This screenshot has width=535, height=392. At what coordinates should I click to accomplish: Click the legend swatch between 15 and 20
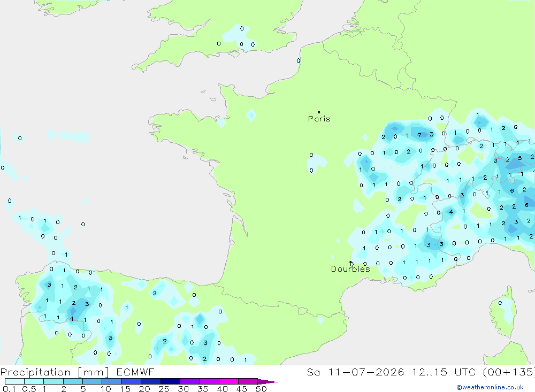131,381
